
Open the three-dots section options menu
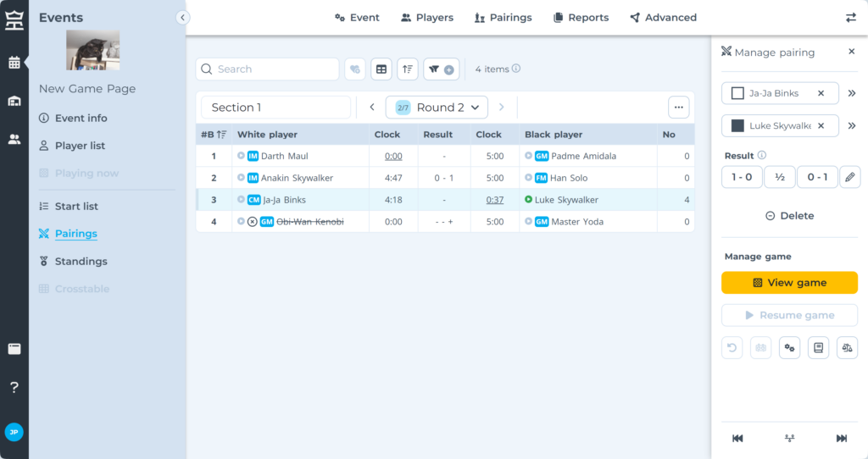pyautogui.click(x=679, y=108)
